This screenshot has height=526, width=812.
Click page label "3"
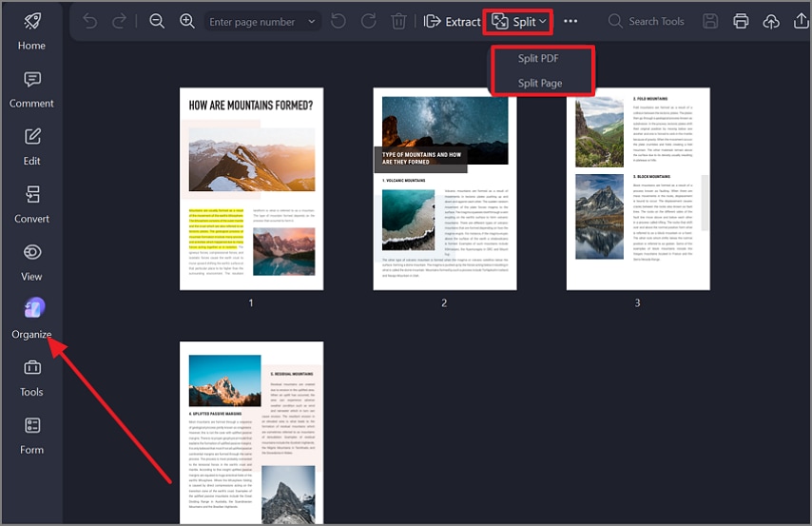[x=637, y=302]
